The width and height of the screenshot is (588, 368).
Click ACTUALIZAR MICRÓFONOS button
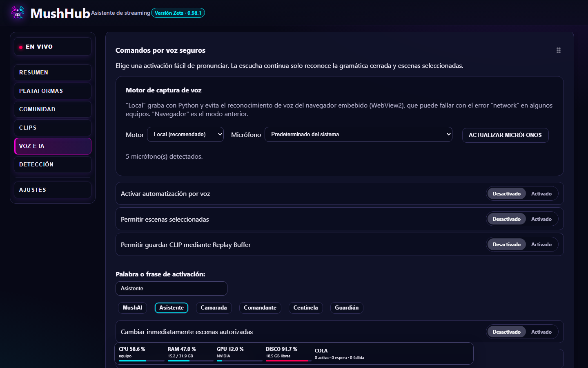click(x=505, y=135)
